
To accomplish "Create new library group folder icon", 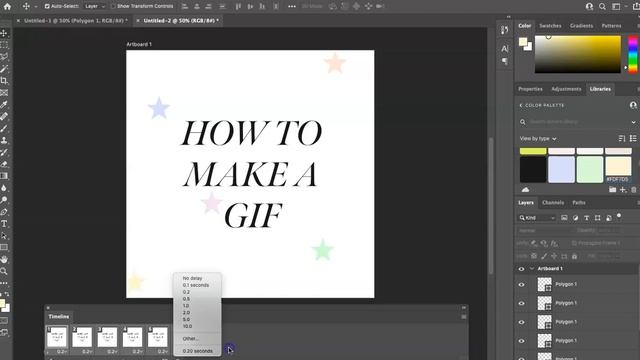I will pos(612,190).
